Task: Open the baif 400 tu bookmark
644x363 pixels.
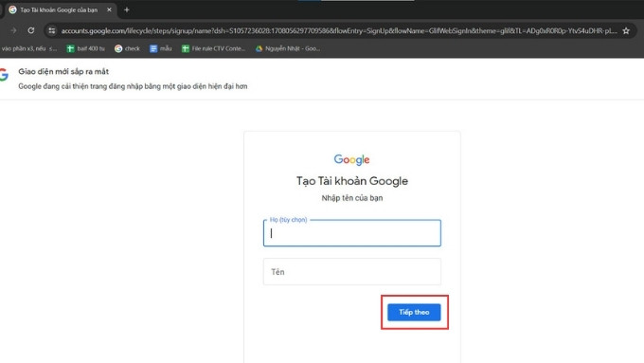Action: [x=86, y=48]
